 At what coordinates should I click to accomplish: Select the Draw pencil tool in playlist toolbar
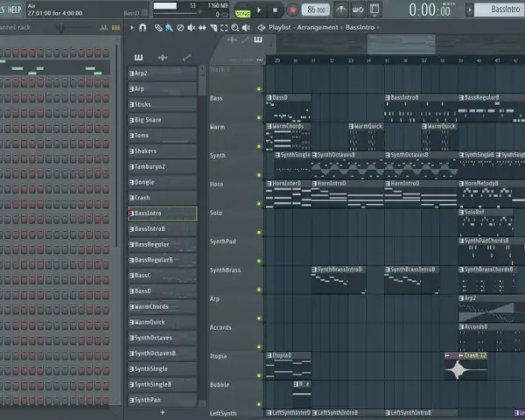pyautogui.click(x=158, y=27)
